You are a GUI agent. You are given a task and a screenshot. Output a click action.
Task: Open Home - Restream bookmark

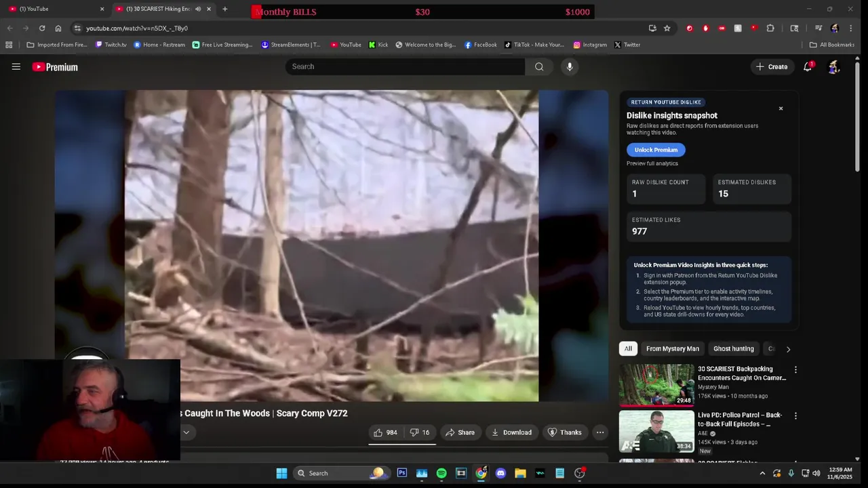159,45
